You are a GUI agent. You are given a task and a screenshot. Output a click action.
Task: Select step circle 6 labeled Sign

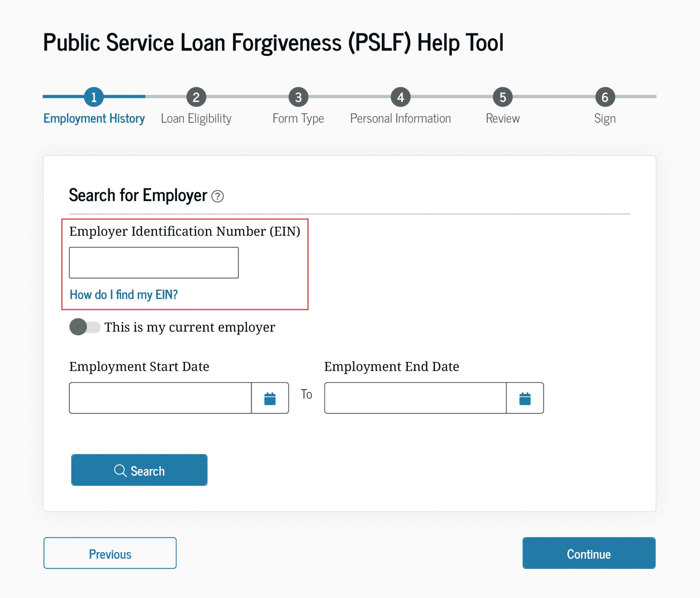[605, 97]
